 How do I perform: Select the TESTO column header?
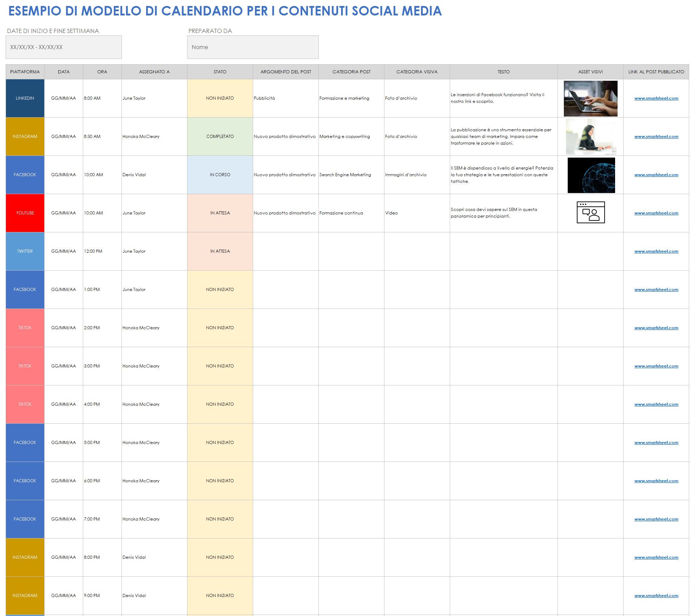(x=503, y=72)
